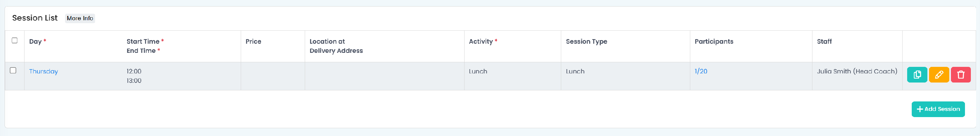Check the Thursday row checkbox

13,70
